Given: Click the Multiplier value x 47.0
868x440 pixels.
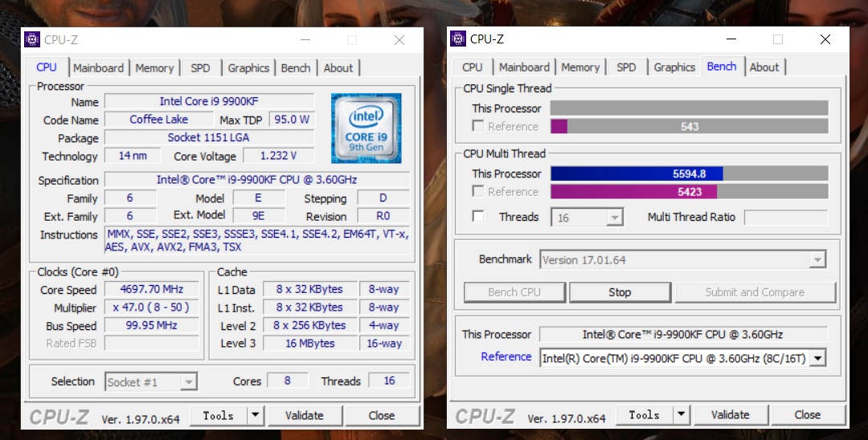Looking at the screenshot, I should (x=152, y=308).
